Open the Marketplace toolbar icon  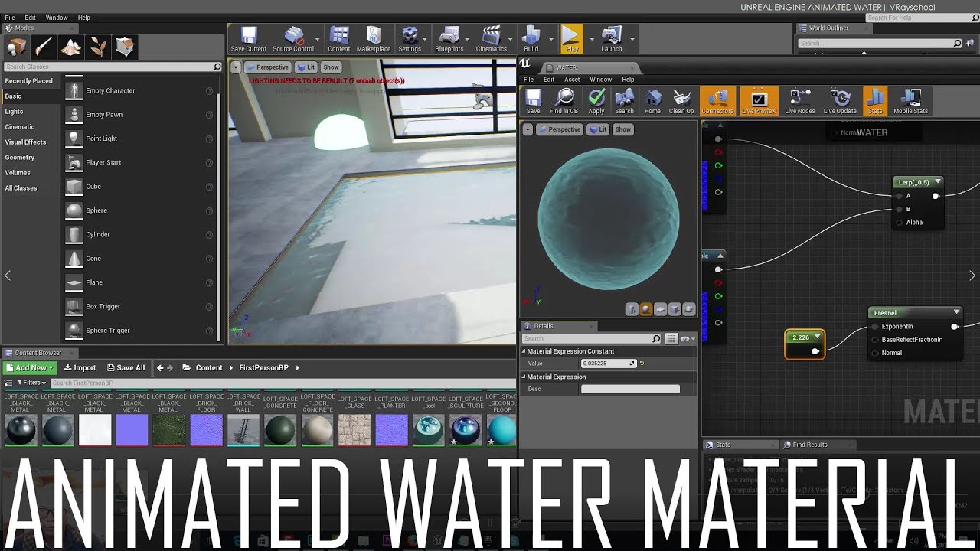374,39
